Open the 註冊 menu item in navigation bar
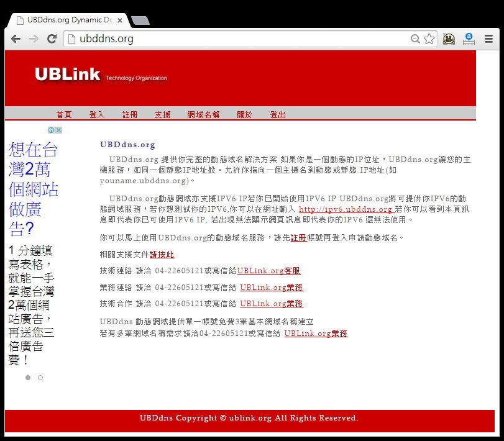 click(130, 114)
